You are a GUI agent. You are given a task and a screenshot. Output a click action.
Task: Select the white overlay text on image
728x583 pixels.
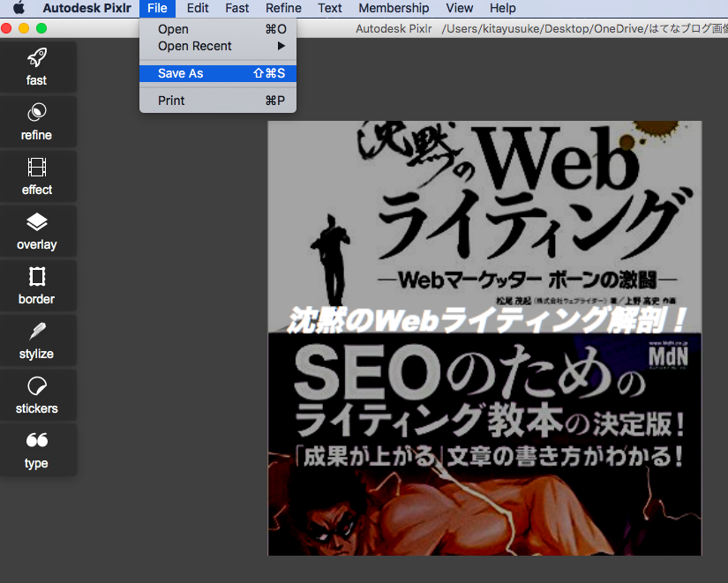click(x=485, y=320)
